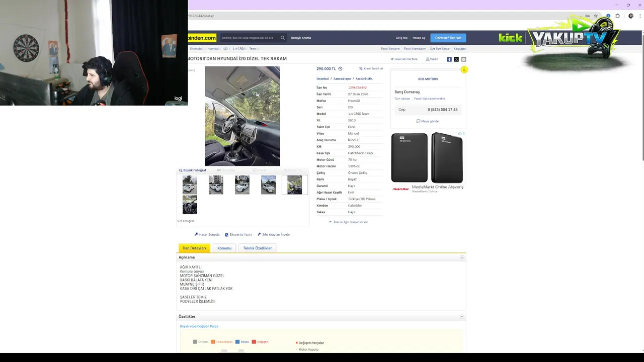Click Büyük Fotoğraf above the thumbnails
644x362 pixels.
193,170
